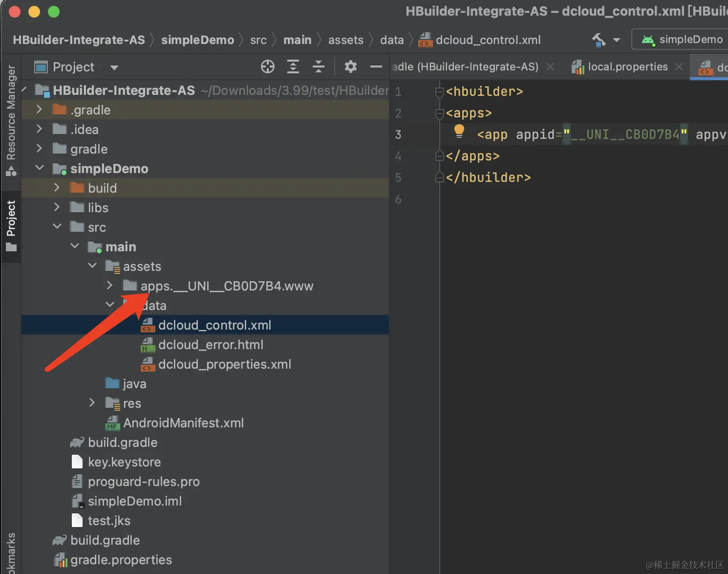The height and width of the screenshot is (574, 728).
Task: Expand the .gradle folder
Action: click(40, 110)
